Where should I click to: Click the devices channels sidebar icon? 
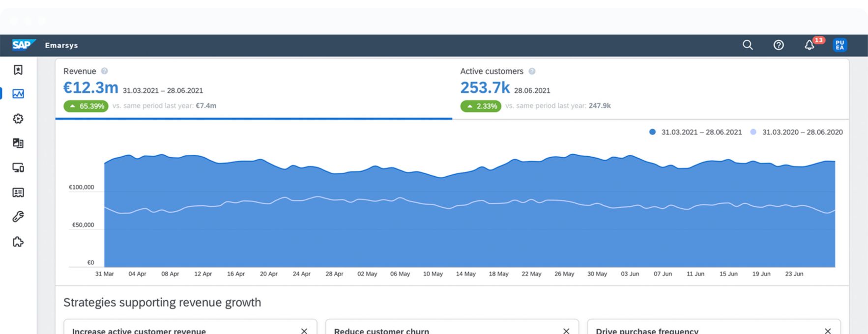18,168
